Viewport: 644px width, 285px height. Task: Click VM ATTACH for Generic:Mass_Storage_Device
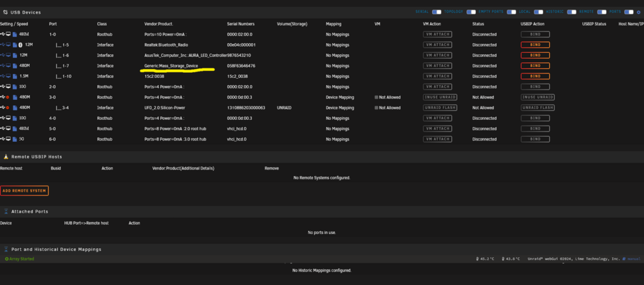(x=437, y=65)
